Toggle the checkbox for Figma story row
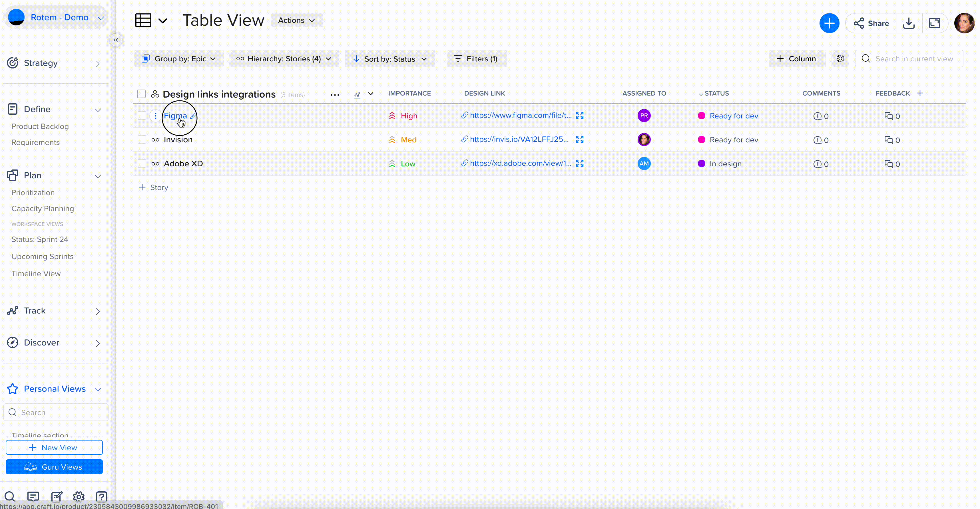Viewport: 980px width, 509px height. pos(142,116)
